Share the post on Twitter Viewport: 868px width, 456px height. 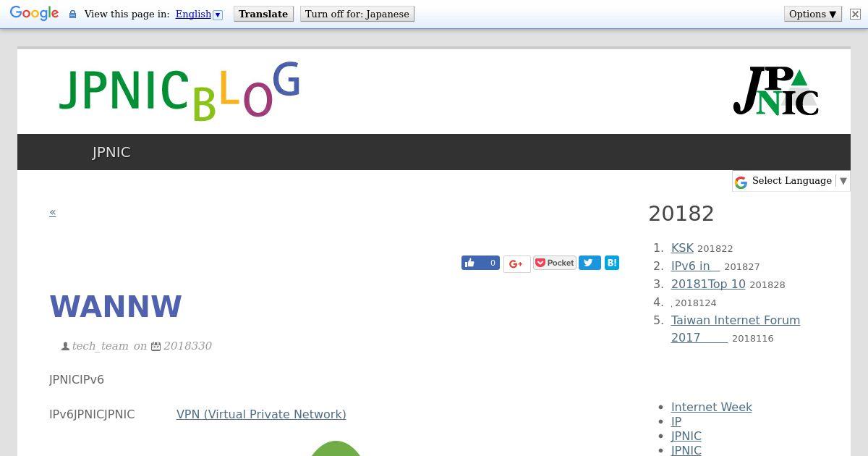[x=590, y=263]
